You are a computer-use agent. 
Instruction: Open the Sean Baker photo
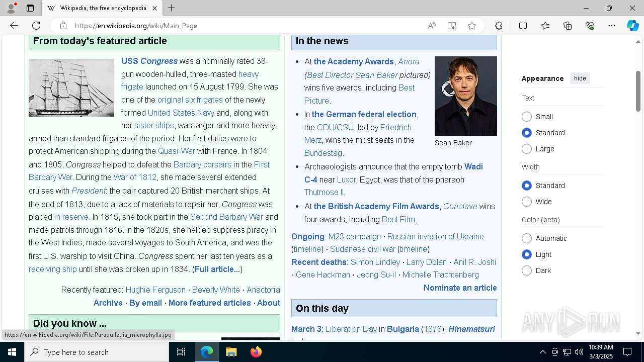(466, 96)
